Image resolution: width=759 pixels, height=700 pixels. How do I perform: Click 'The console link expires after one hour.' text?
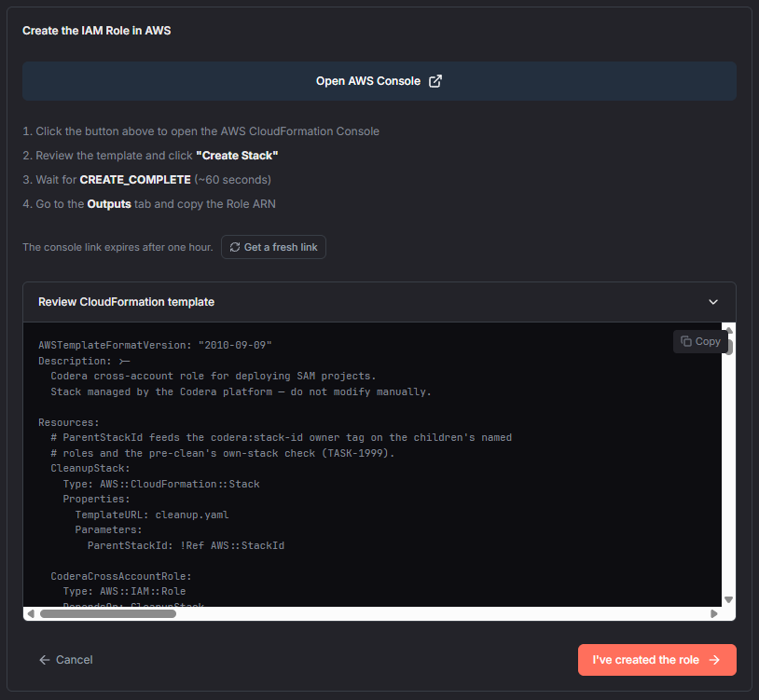(117, 247)
